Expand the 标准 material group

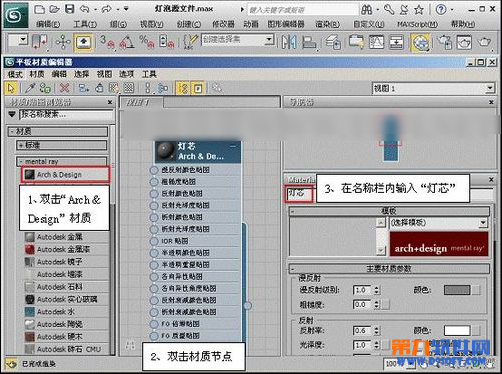point(62,145)
